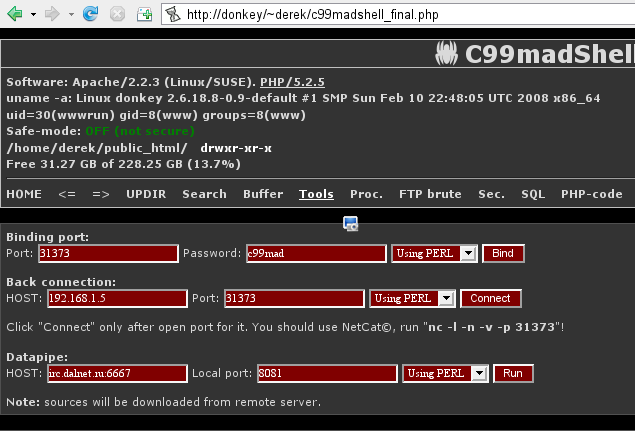Open the Forward history dropdown arrow
Image resolution: width=635 pixels, height=431 pixels.
pos(71,15)
